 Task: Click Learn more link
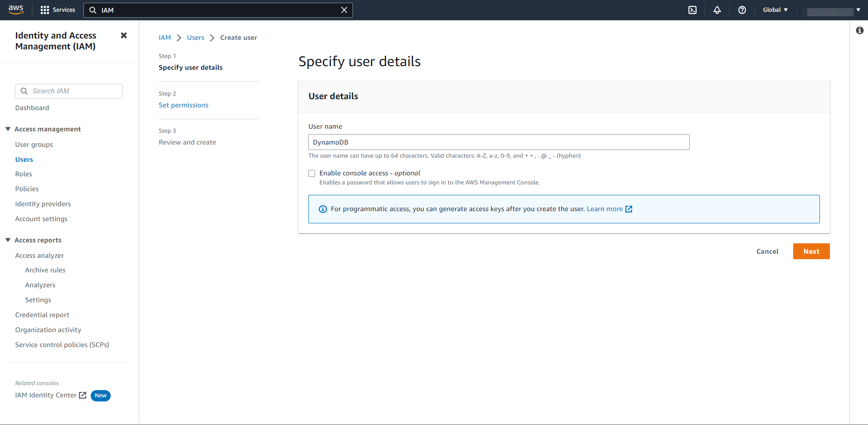pos(605,209)
